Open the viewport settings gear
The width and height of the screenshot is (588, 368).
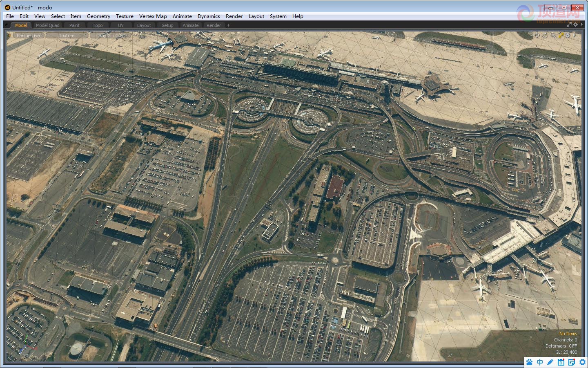[568, 35]
